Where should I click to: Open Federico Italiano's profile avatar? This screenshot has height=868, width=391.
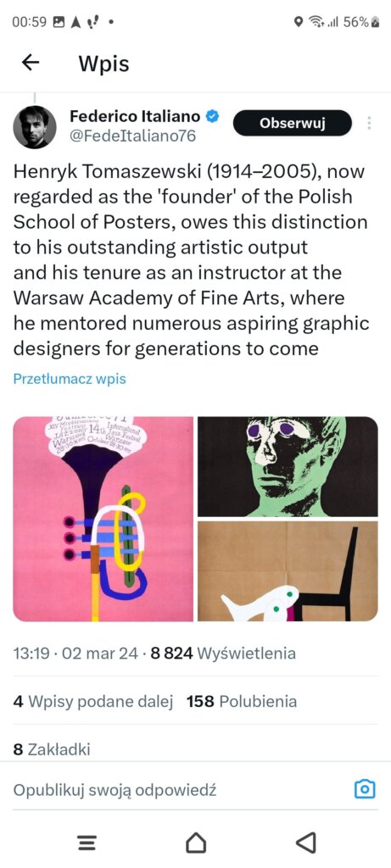pos(34,127)
